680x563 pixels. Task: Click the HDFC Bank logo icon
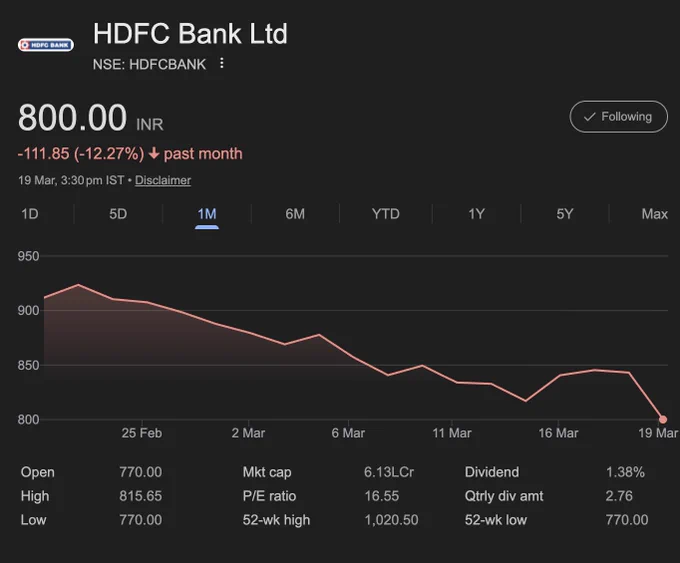click(46, 45)
